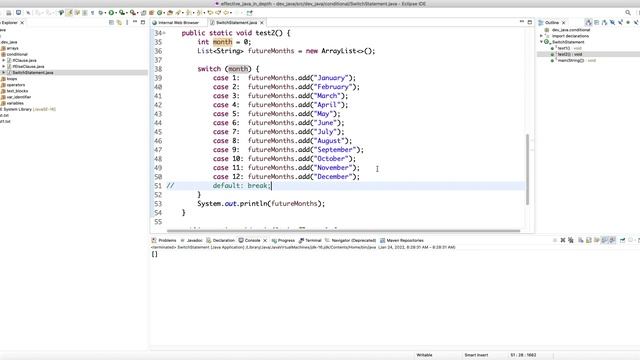Screen dimensions: 640x360
Task: Click Link with Editor icon in Explorer
Action: (x=119, y=22)
